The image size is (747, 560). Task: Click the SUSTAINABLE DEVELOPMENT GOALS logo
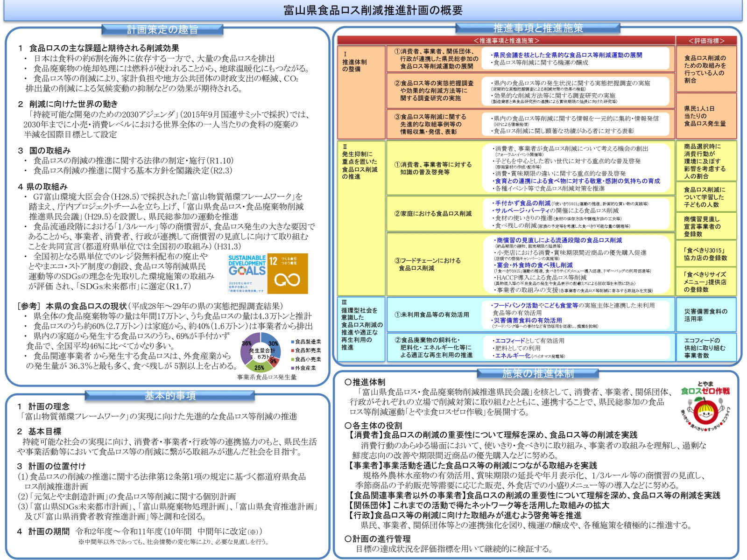point(247,273)
